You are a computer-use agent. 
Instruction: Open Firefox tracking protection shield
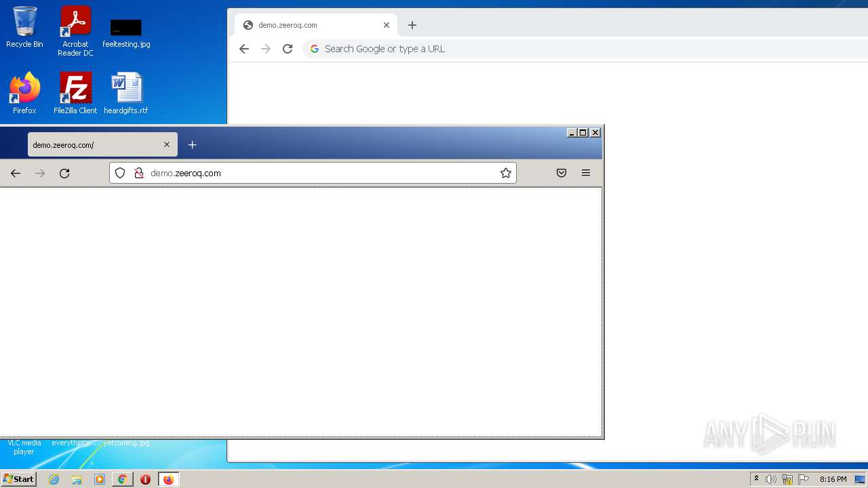pyautogui.click(x=120, y=173)
